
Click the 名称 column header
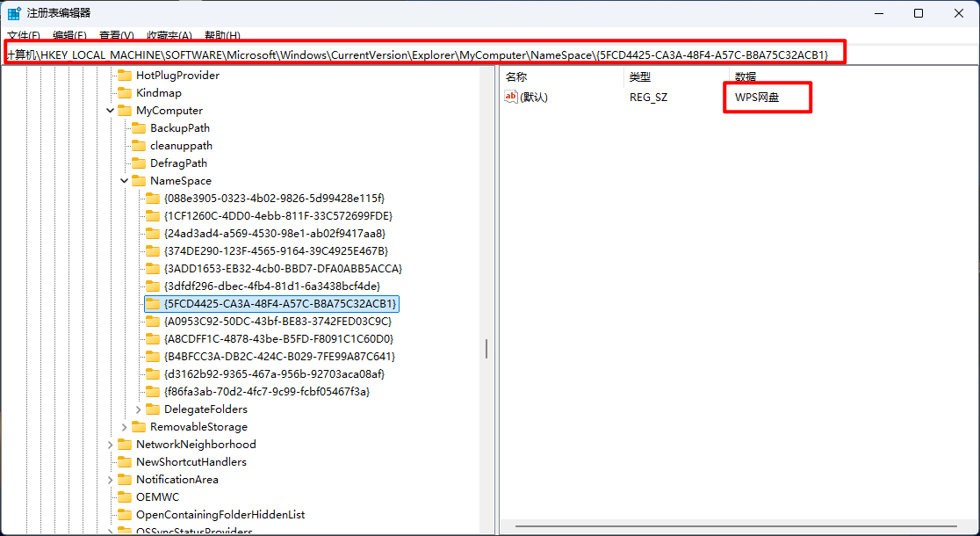coord(516,77)
